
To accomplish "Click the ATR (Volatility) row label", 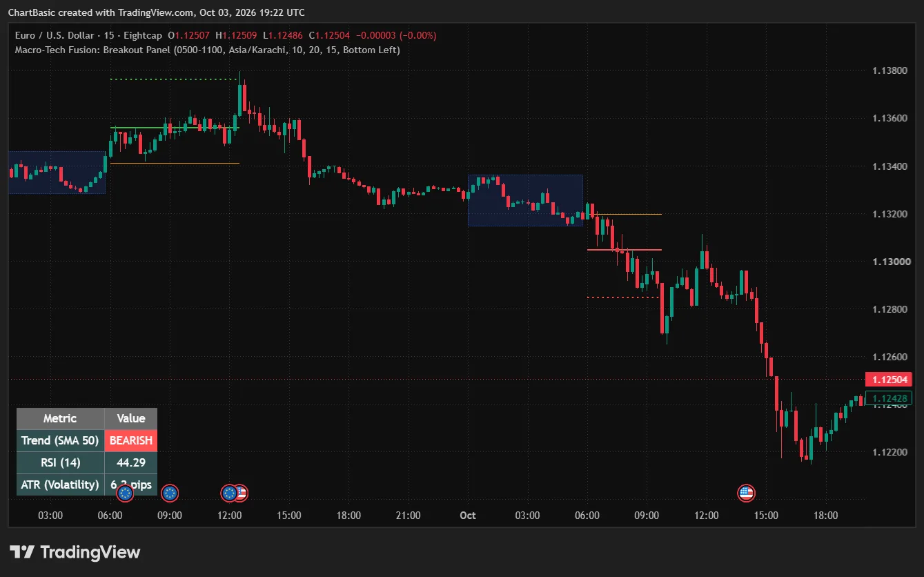I will tap(60, 485).
